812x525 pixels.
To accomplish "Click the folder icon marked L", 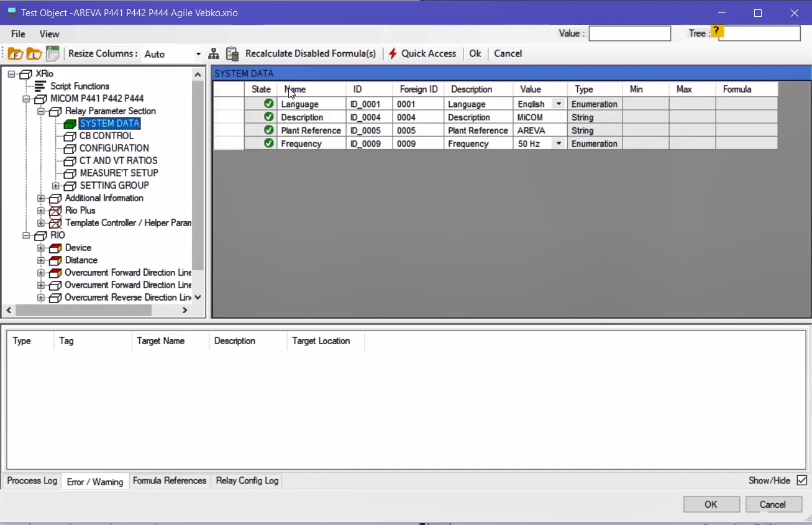I will point(34,54).
